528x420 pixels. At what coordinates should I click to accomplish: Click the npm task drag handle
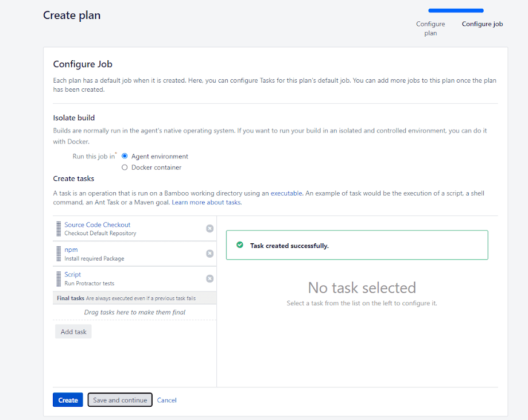59,254
